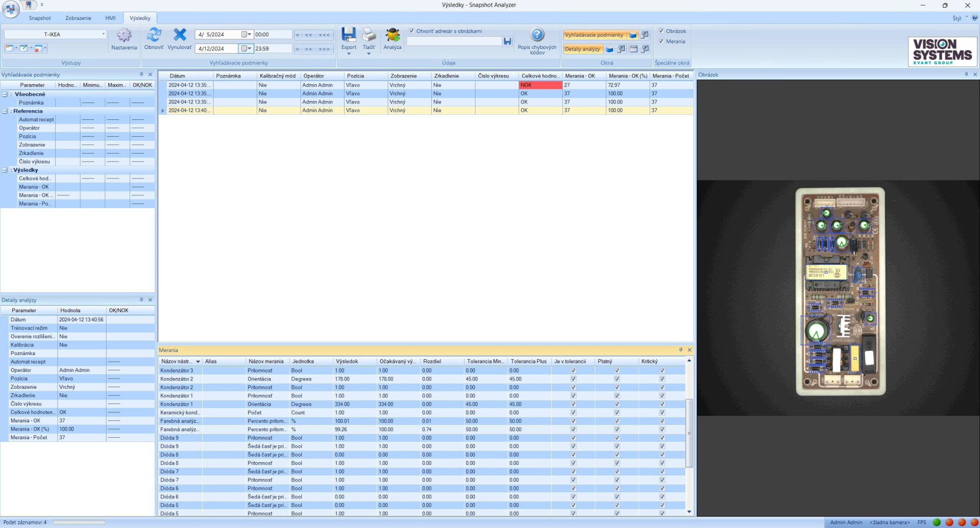Open the T-IKEA output dropdown

coord(103,34)
